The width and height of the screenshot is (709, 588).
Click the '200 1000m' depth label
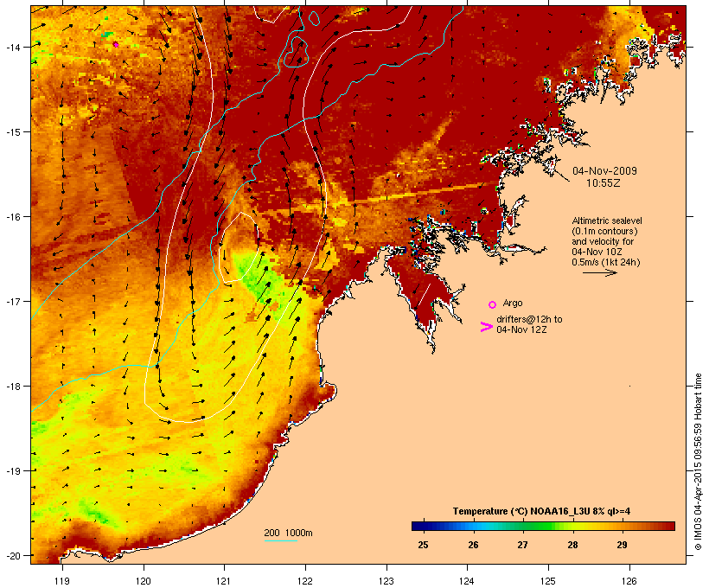pos(288,533)
